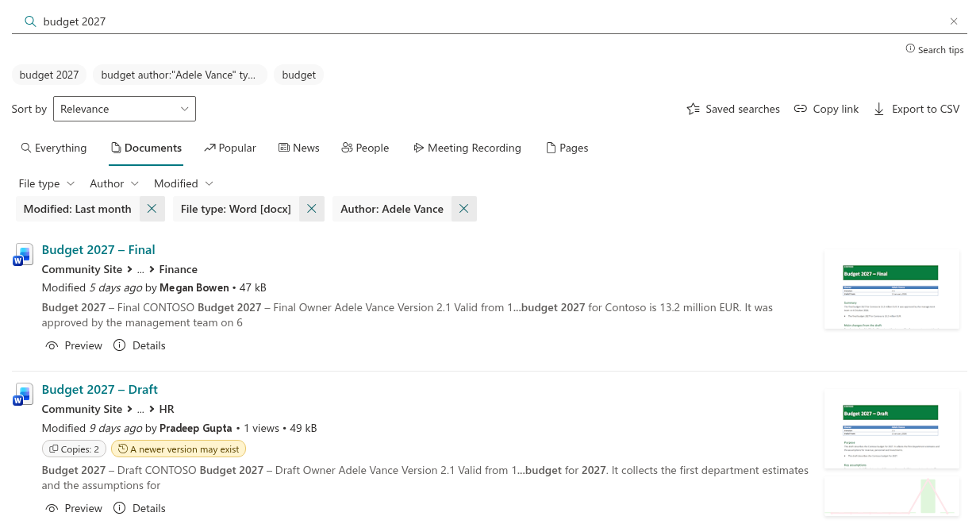Click 'A newer version may exist' warning badge
The width and height of the screenshot is (980, 524).
(179, 449)
